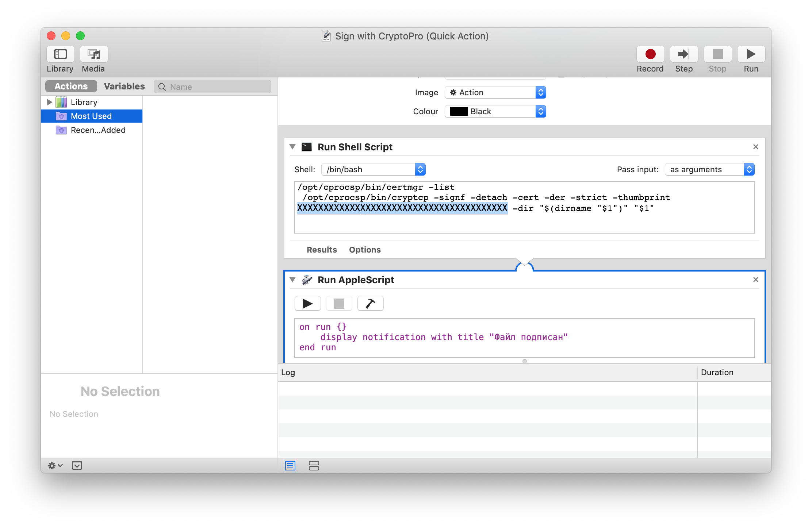
Task: Click the Recently Added folder icon
Action: click(61, 130)
